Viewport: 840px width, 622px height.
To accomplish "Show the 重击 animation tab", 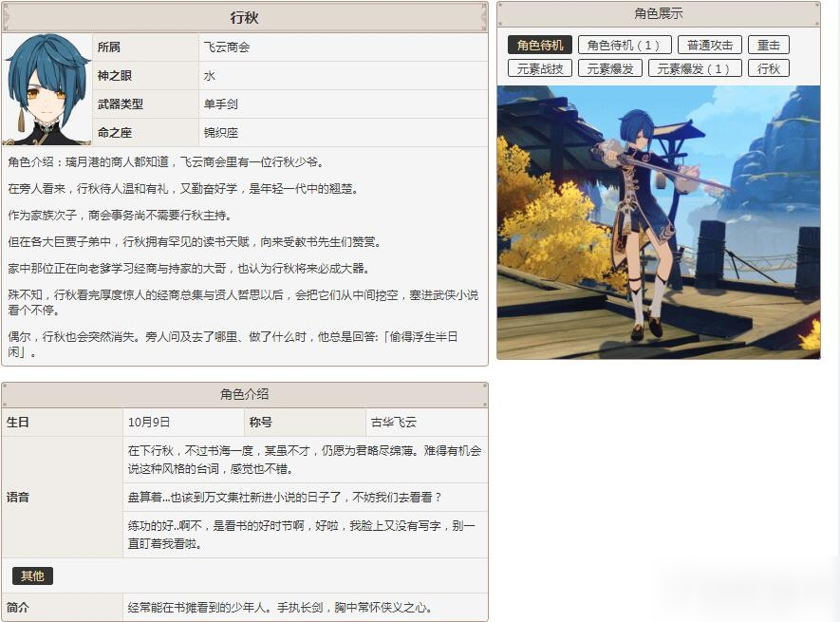I will 768,45.
